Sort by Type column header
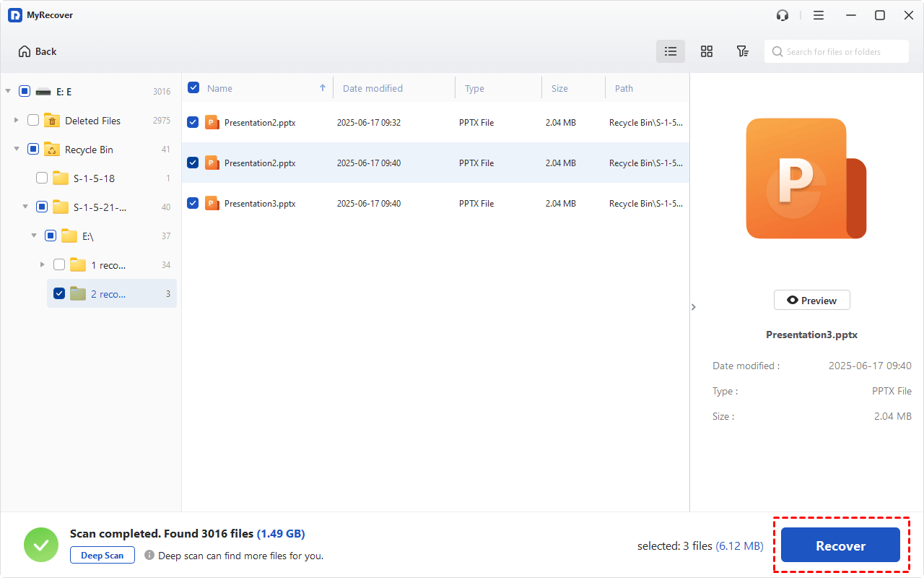 474,89
